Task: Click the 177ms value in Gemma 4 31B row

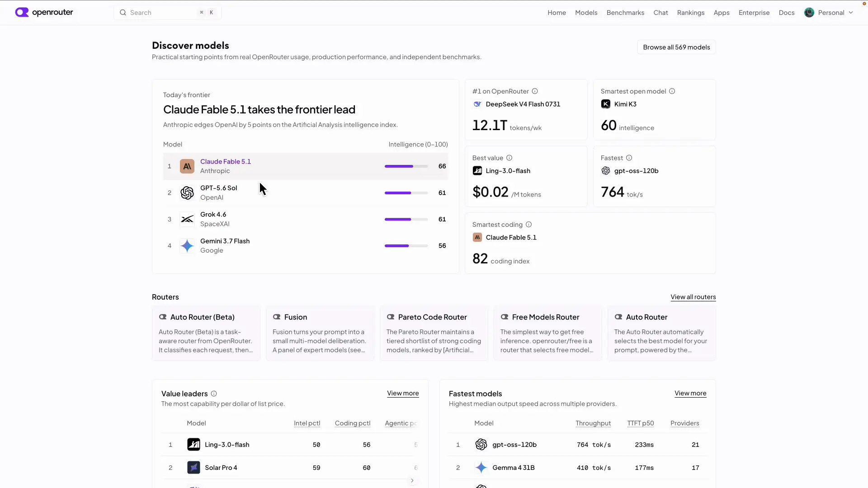Action: [644, 468]
